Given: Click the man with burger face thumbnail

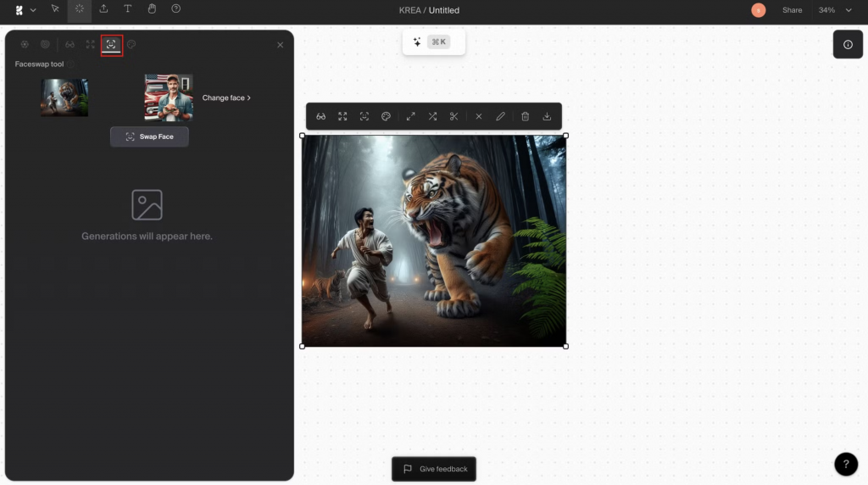Looking at the screenshot, I should point(169,98).
